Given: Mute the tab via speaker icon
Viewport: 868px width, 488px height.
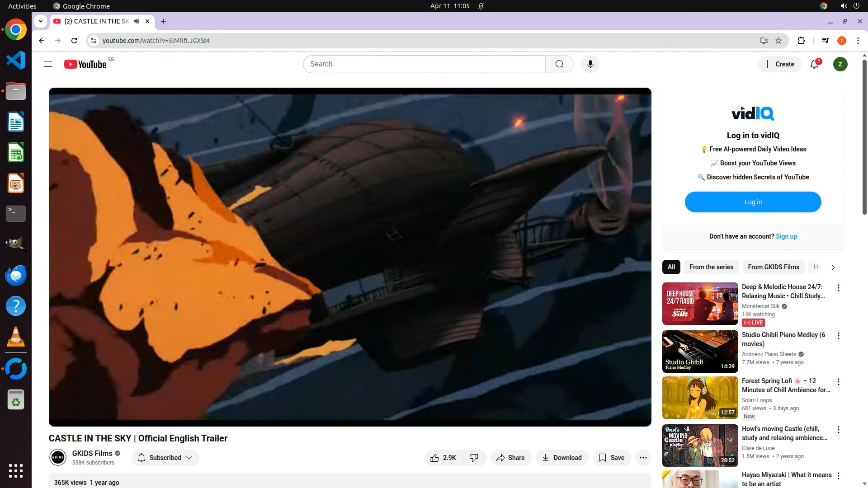Looking at the screenshot, I should pos(137,21).
